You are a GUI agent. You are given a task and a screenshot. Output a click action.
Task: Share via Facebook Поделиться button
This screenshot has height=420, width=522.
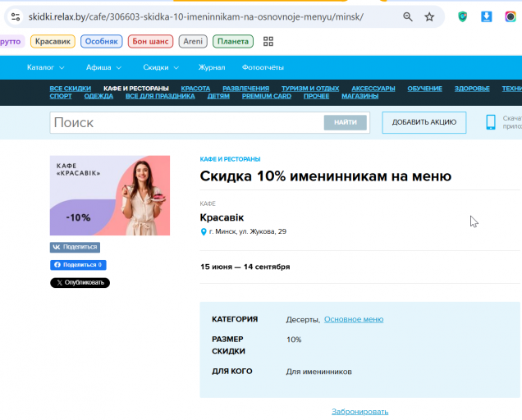78,265
